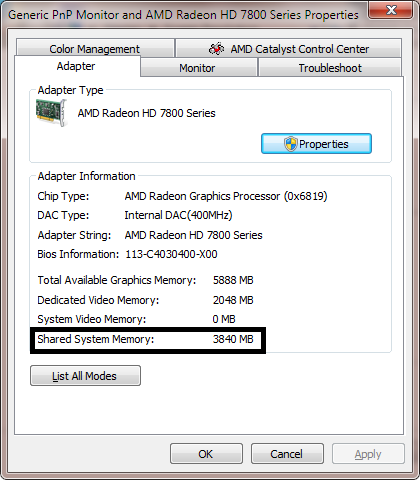
Task: Click List All Modes button
Action: pos(85,376)
